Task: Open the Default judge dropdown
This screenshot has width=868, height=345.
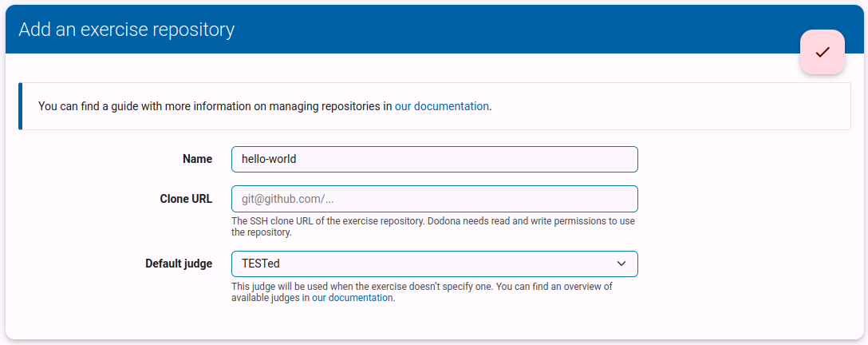Action: [435, 264]
